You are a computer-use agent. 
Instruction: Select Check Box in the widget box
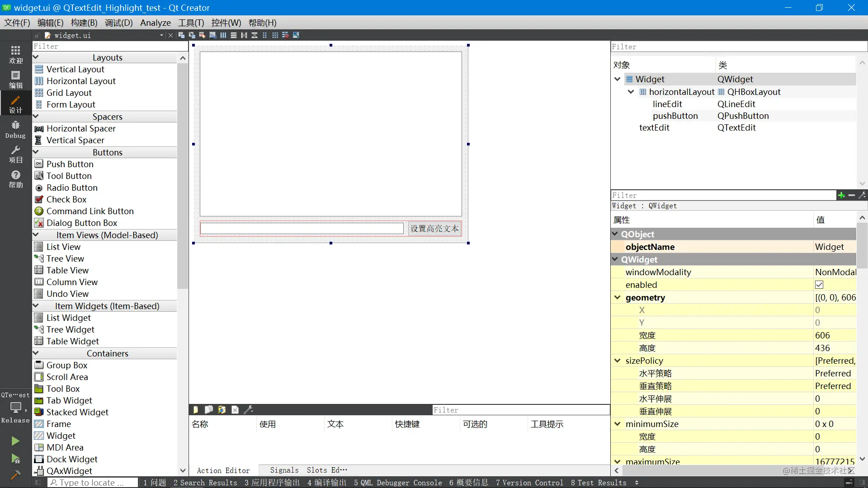tap(66, 199)
